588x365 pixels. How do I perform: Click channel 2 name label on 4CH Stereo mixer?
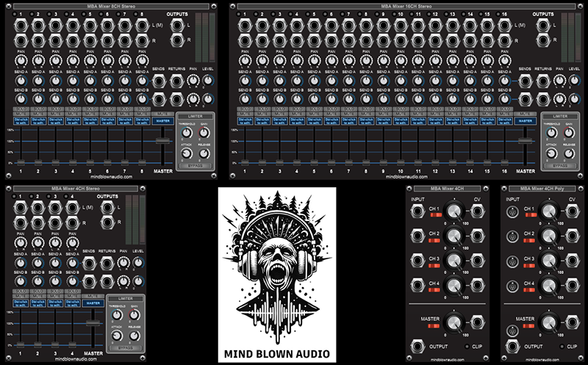click(x=38, y=303)
